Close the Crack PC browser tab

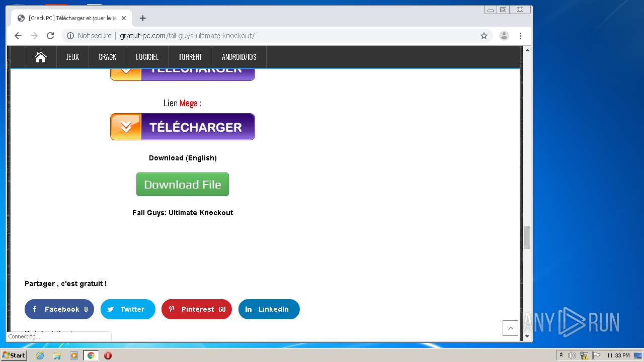click(x=124, y=18)
